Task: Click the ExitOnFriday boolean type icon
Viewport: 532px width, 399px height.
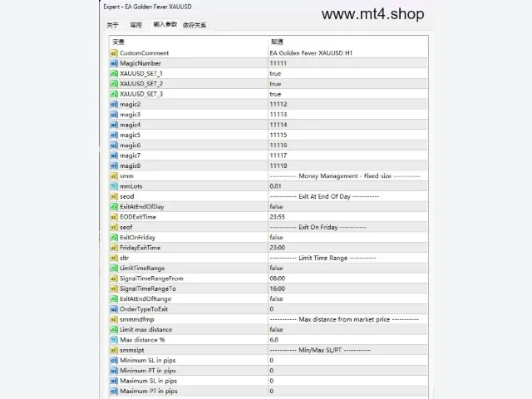Action: tap(114, 237)
